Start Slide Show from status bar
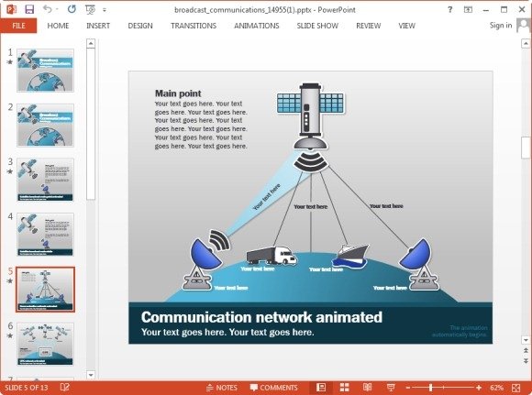This screenshot has height=395, width=532. pos(391,387)
